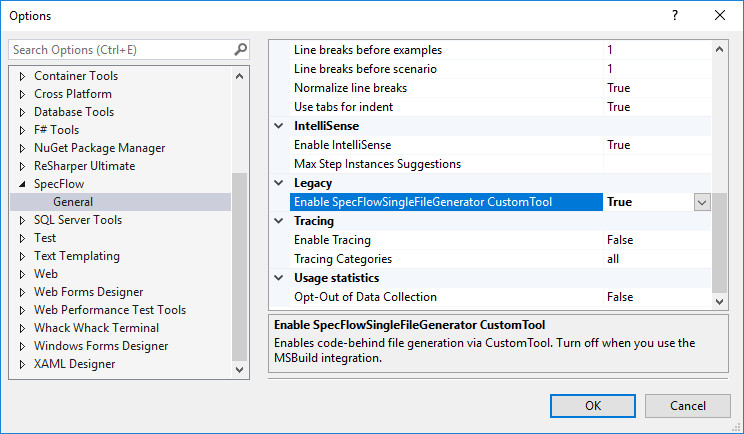Collapse the Legacy property group

(x=279, y=183)
